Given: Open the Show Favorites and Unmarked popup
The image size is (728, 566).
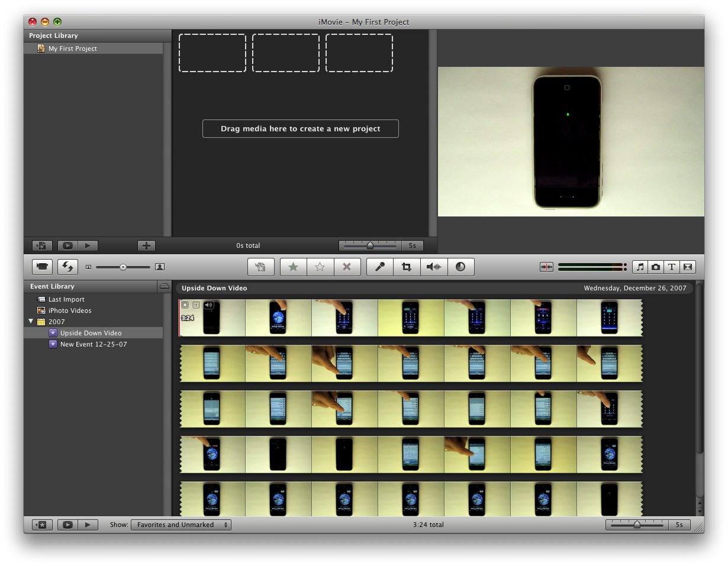Looking at the screenshot, I should pyautogui.click(x=181, y=525).
